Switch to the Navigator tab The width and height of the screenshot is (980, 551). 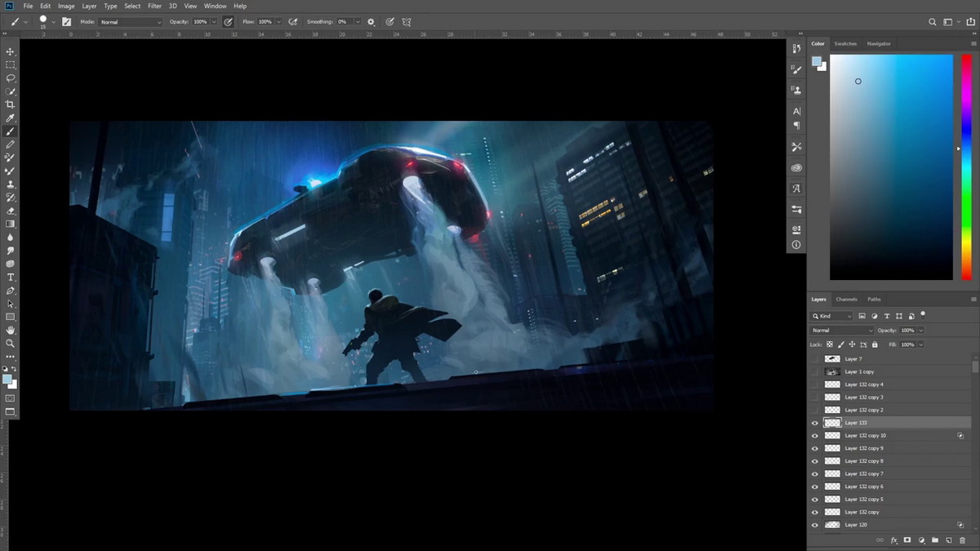pos(879,43)
